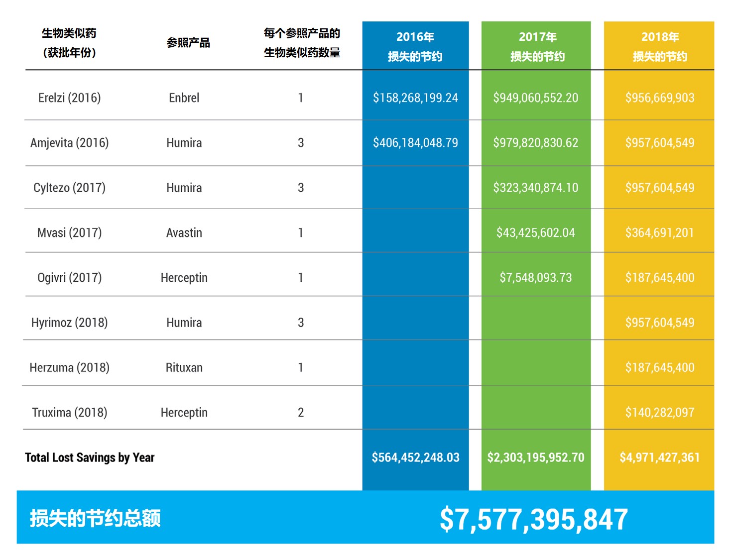Select the $364,691,201 value
Screen dimensions: 731x560
coord(660,232)
